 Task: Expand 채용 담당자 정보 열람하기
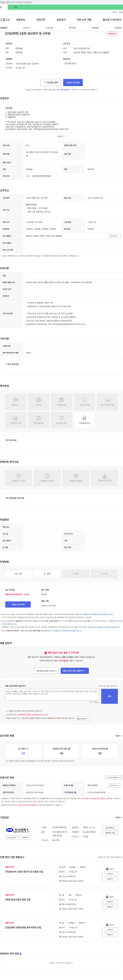coord(75,671)
